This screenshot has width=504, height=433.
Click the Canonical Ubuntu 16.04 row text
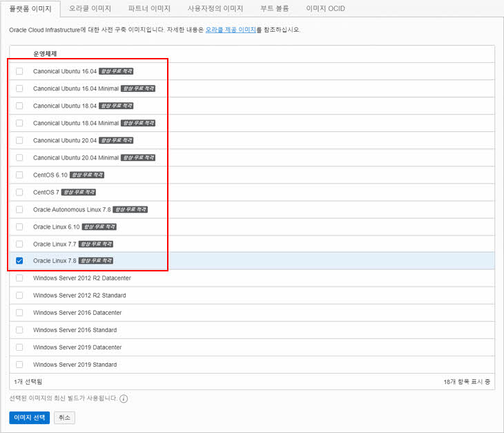(65, 71)
